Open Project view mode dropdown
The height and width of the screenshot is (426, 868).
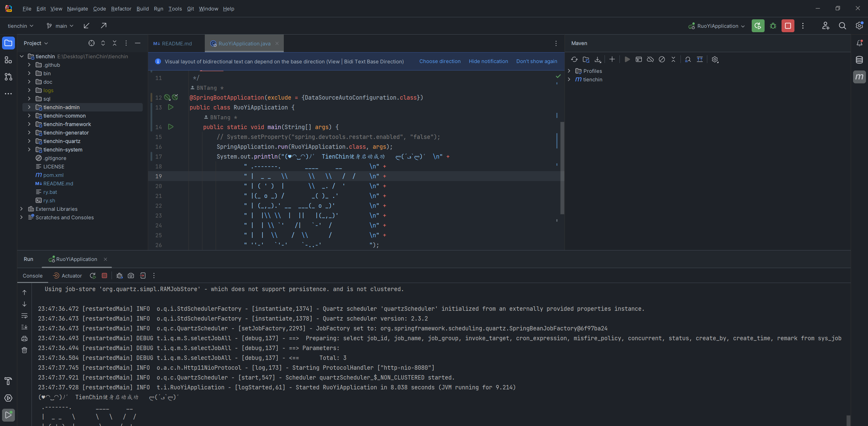pyautogui.click(x=36, y=43)
